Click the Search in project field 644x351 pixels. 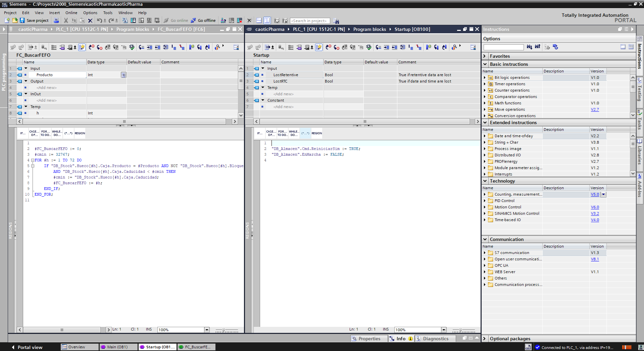pos(310,21)
